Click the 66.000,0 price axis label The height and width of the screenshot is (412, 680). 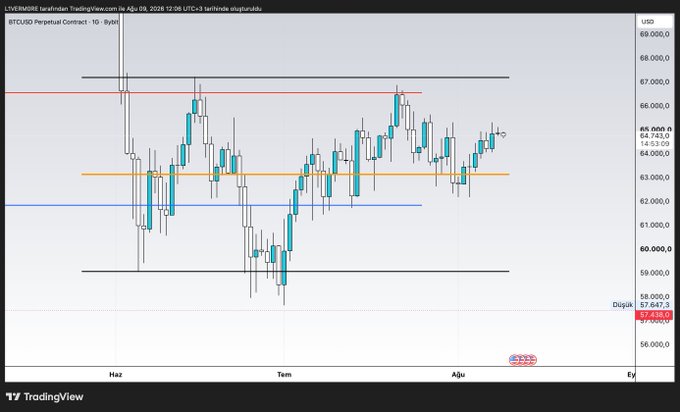coord(654,105)
